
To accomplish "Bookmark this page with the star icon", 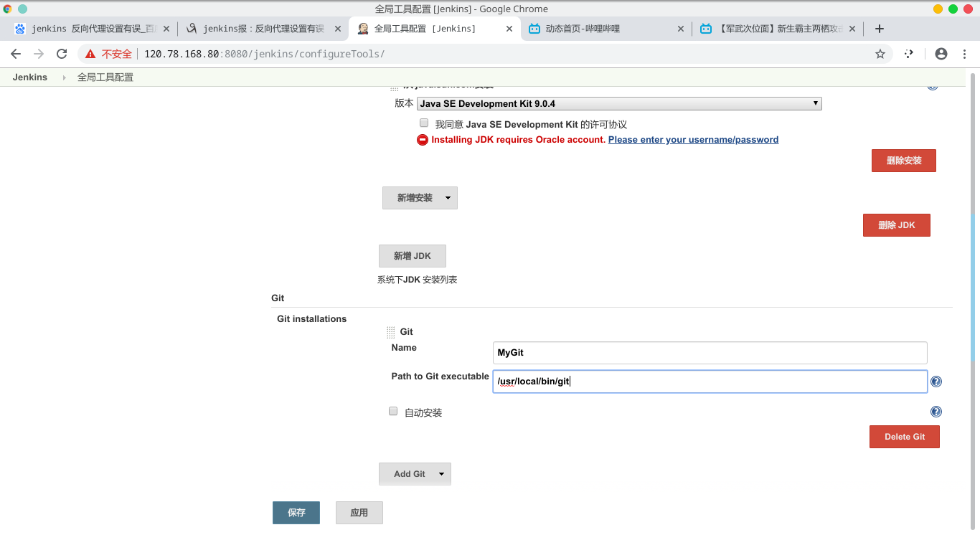I will click(x=880, y=54).
